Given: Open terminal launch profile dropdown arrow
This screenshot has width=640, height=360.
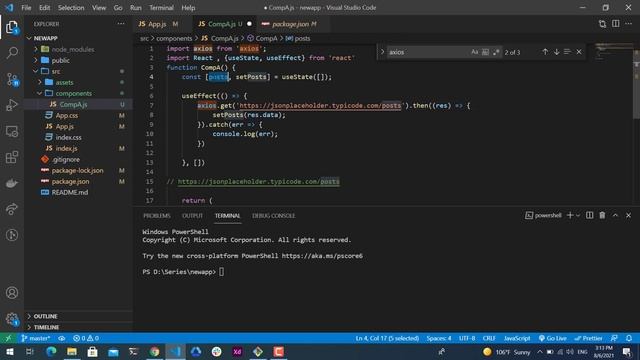Looking at the screenshot, I should pos(578,215).
